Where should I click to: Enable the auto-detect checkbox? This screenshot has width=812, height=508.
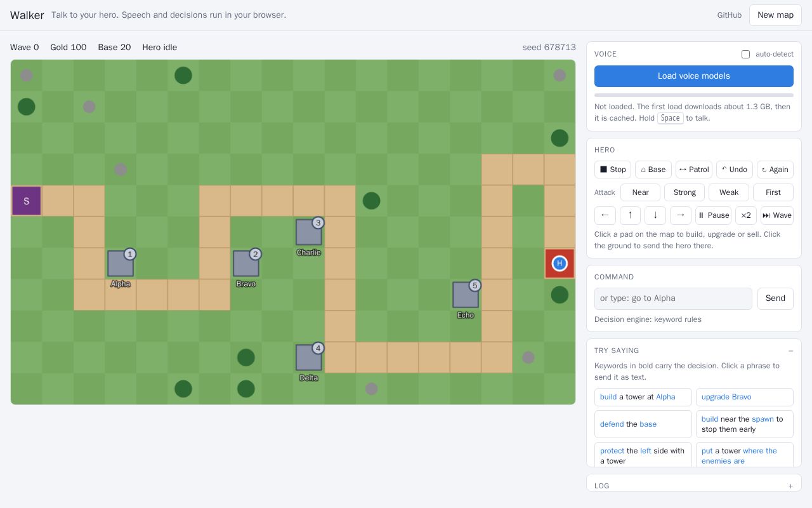(745, 55)
